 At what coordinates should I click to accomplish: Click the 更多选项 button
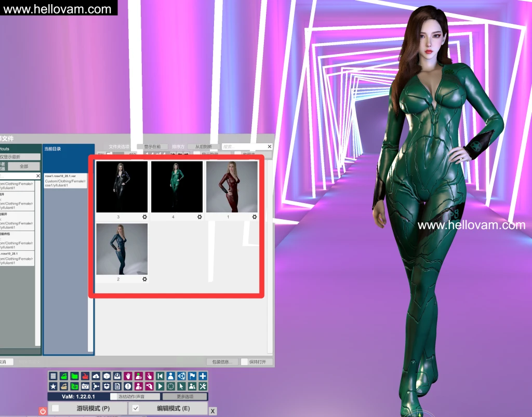[x=184, y=397]
